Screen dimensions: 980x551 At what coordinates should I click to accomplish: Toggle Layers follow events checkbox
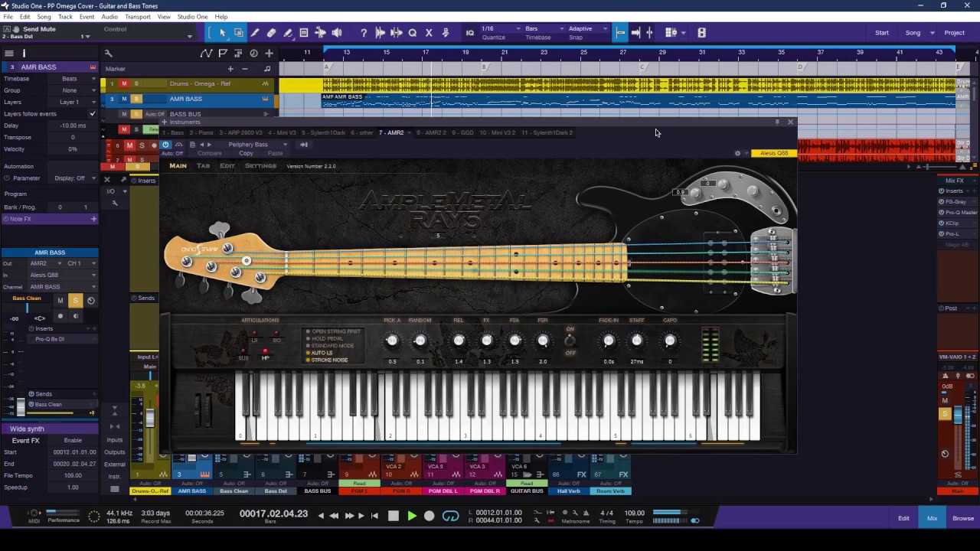[93, 114]
